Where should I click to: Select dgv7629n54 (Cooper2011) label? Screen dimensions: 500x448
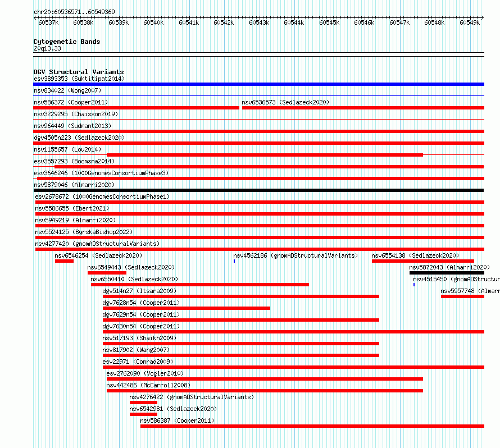(x=141, y=314)
